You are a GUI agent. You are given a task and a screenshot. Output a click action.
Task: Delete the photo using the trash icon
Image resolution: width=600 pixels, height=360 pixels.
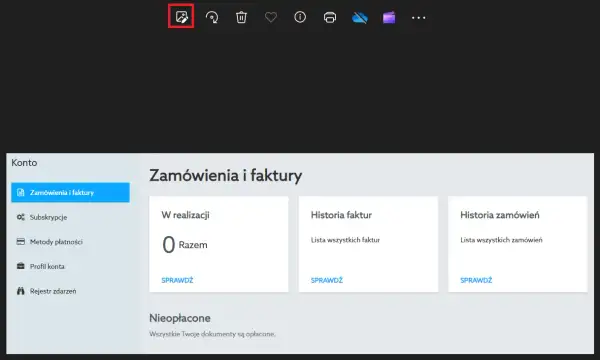241,17
